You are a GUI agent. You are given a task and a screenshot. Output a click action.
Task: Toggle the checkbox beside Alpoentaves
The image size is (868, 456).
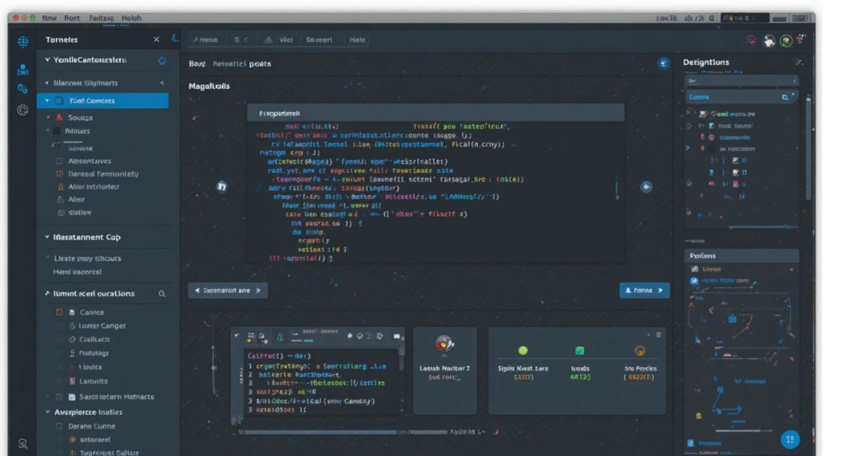pos(60,161)
